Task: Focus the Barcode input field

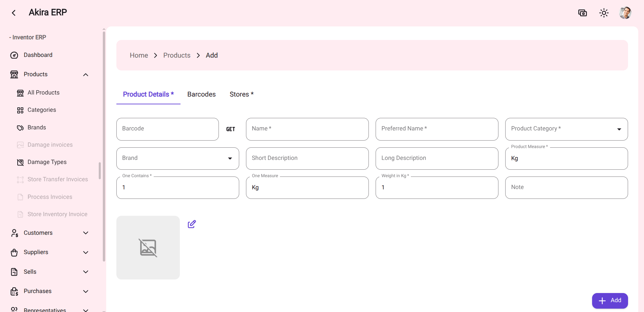Action: pos(167,129)
